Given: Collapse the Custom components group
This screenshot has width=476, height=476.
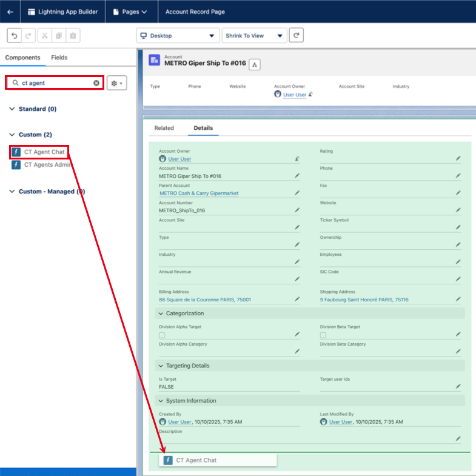Looking at the screenshot, I should pyautogui.click(x=13, y=135).
